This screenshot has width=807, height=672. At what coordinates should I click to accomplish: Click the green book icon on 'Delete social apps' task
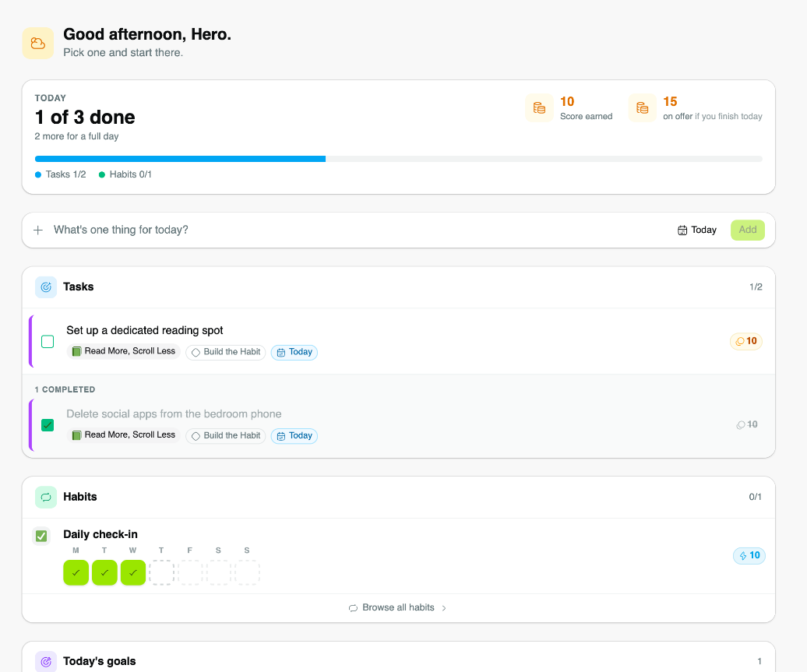(76, 435)
